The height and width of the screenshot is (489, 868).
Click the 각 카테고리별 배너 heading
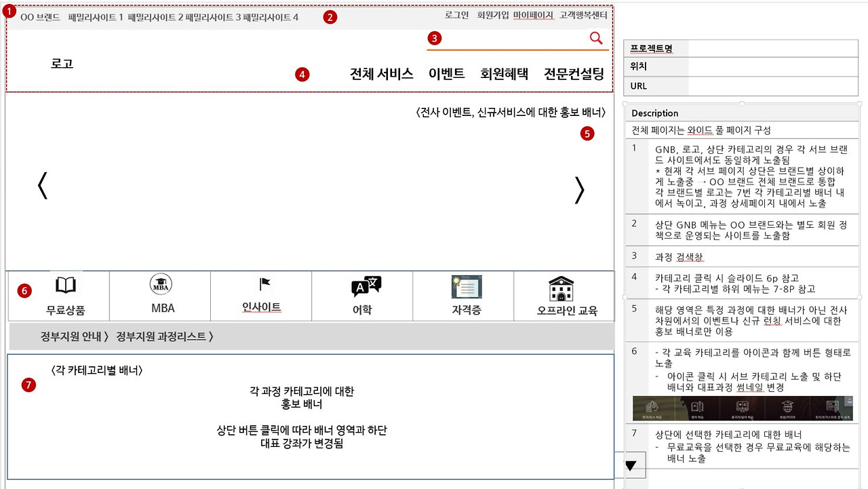[x=96, y=370]
